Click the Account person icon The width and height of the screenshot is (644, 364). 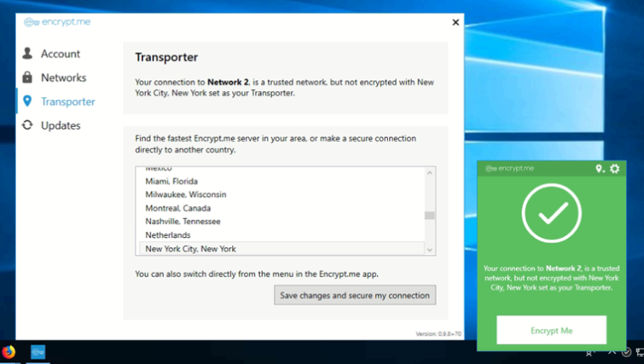[27, 53]
